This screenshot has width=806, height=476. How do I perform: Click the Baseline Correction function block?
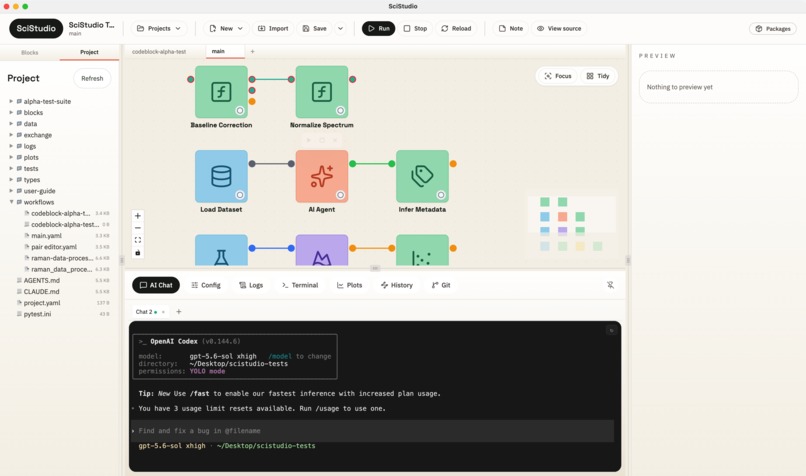[x=221, y=92]
